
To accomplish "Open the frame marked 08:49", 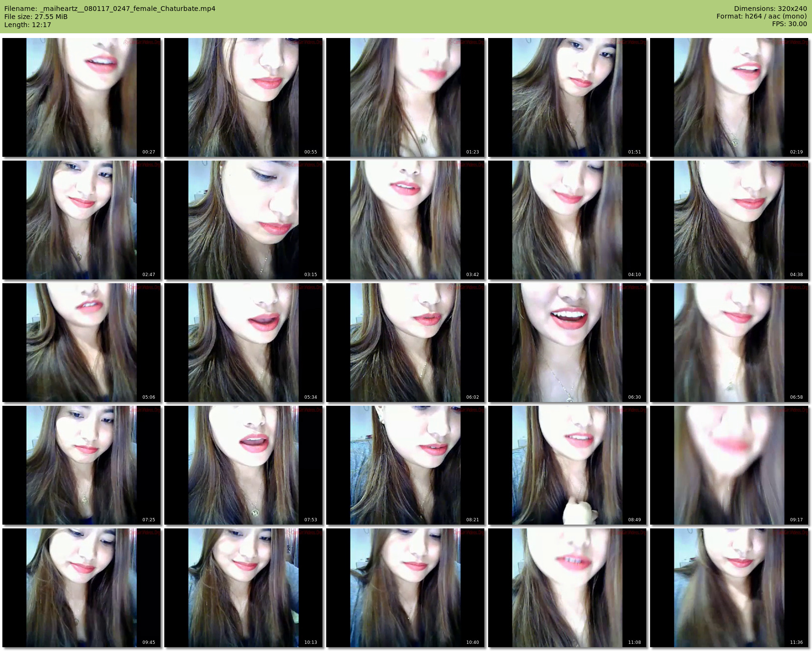I will 567,465.
